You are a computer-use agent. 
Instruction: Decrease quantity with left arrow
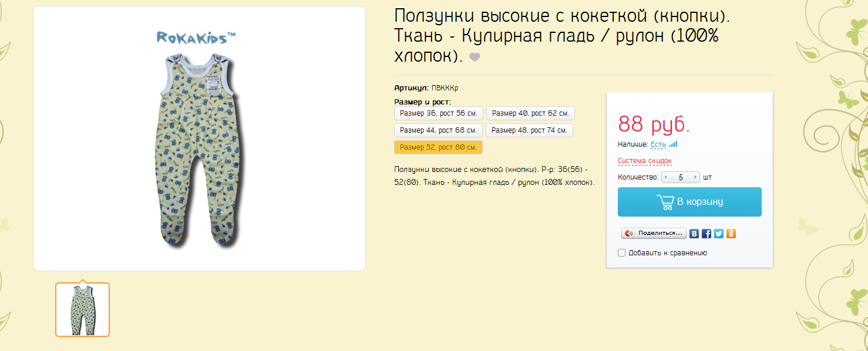[666, 177]
